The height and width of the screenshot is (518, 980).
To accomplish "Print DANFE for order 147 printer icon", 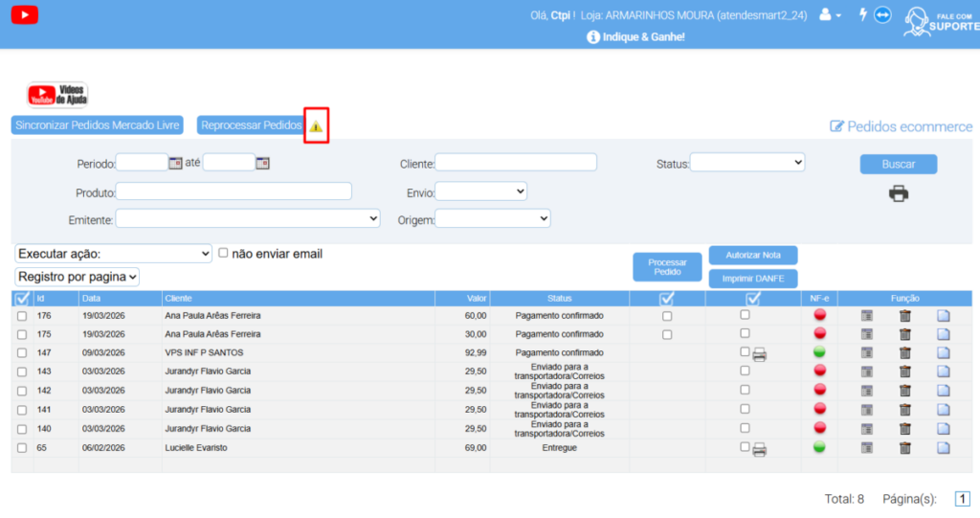I will pos(760,354).
